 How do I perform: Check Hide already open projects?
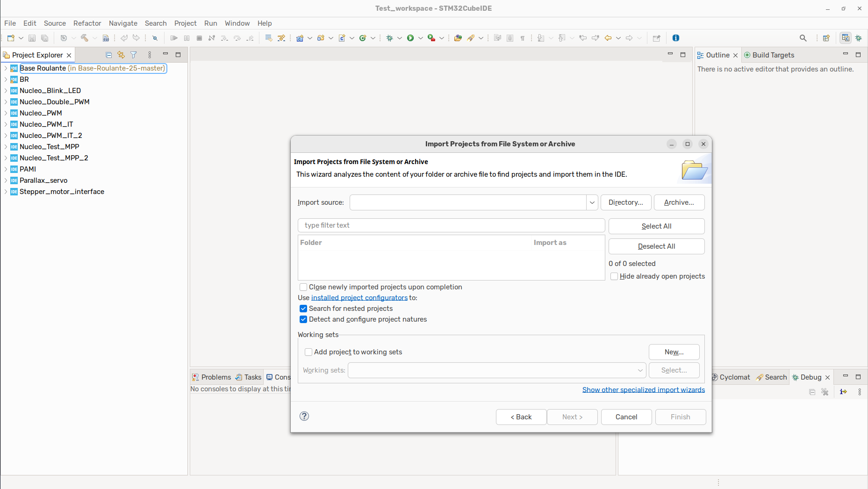coord(614,276)
